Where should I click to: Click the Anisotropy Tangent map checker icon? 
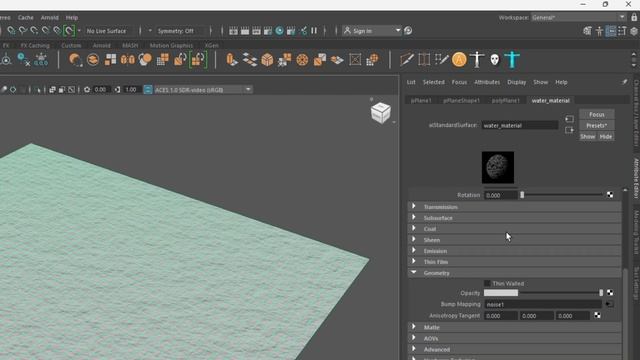[597, 316]
